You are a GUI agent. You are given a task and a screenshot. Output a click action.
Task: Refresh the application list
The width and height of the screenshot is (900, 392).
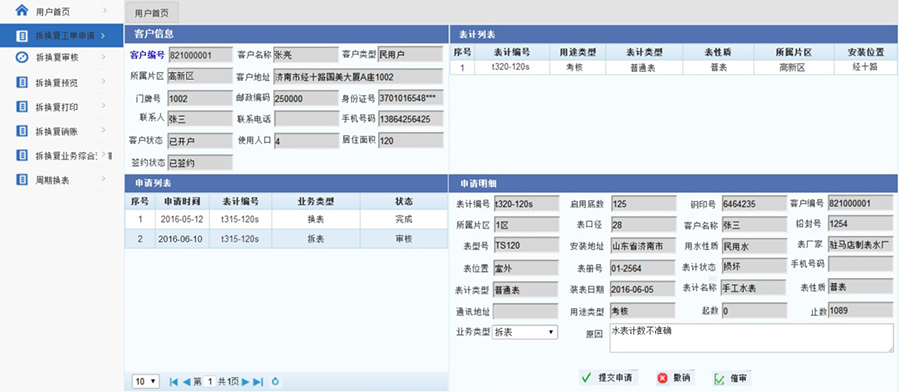click(x=275, y=382)
